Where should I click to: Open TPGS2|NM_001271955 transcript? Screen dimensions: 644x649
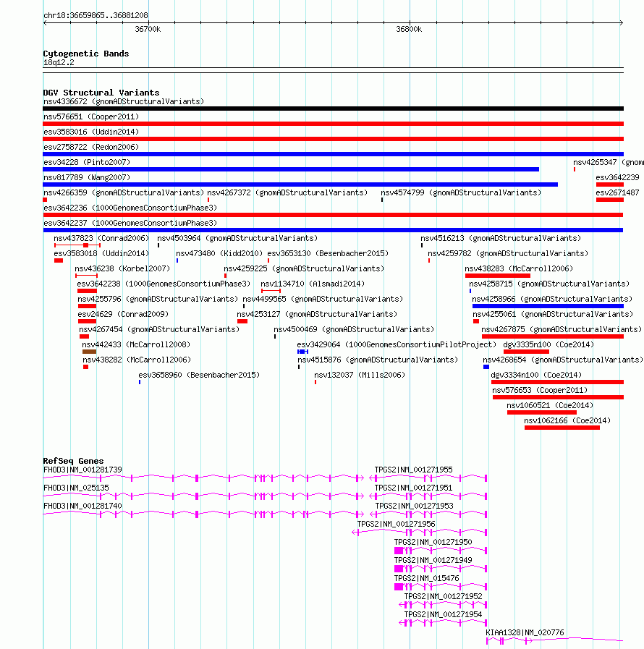428,478
